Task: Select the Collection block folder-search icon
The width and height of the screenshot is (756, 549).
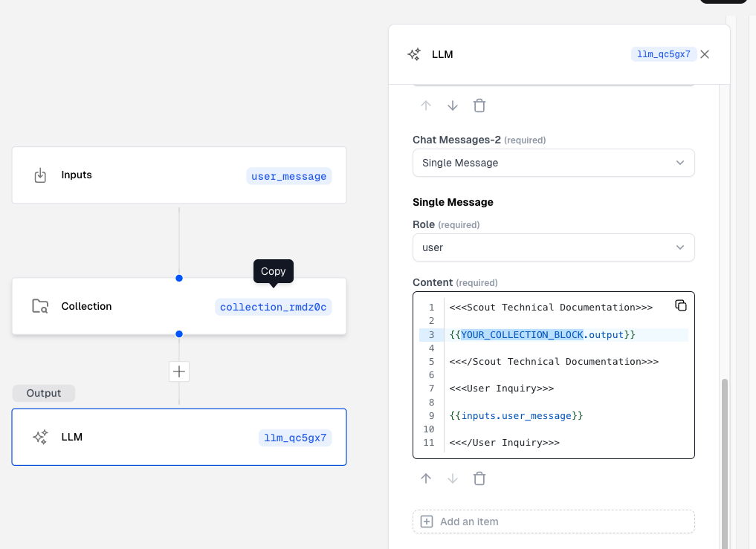Action: click(x=40, y=306)
